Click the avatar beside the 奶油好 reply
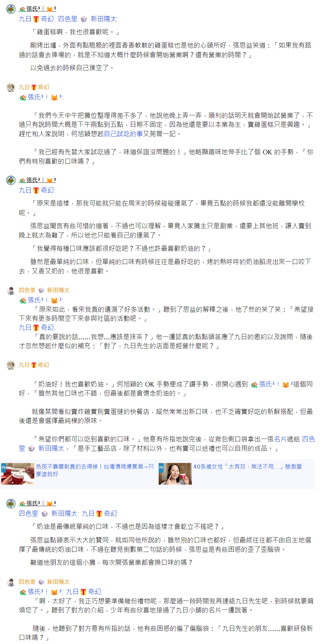This screenshot has height=644, width=324. tap(11, 365)
